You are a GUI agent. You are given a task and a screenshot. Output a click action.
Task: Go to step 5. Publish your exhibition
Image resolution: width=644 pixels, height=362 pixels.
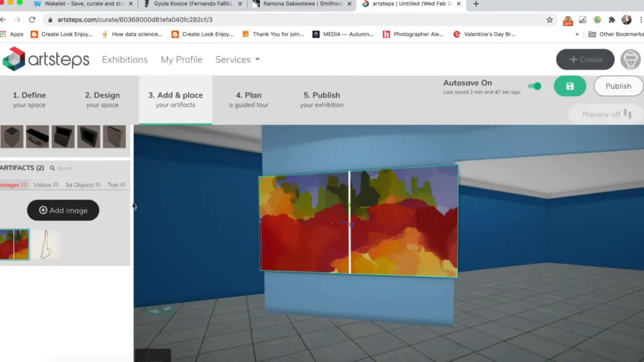(322, 100)
